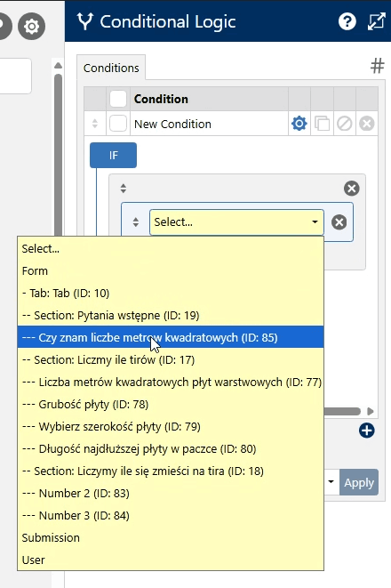391x588 pixels.
Task: Open the gear settings icon in left toolbar
Action: (31, 27)
